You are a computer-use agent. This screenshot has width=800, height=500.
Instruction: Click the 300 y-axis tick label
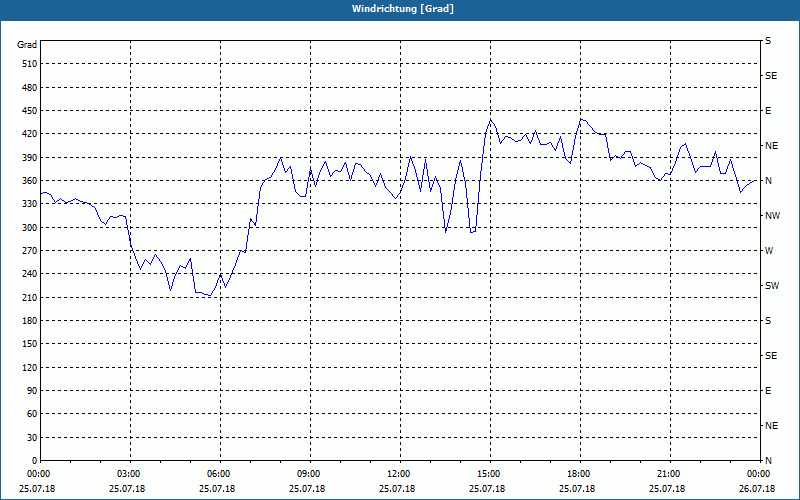click(30, 228)
